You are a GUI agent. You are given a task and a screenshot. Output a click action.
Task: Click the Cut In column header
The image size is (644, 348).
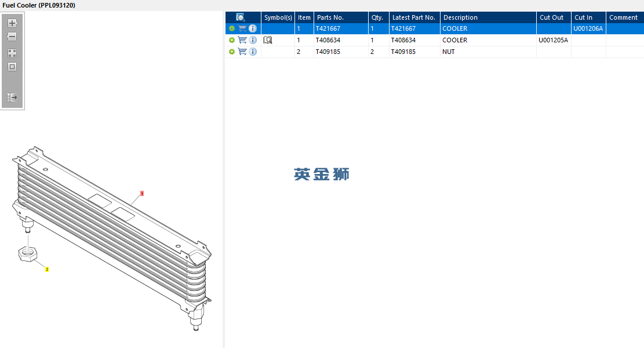(x=588, y=17)
